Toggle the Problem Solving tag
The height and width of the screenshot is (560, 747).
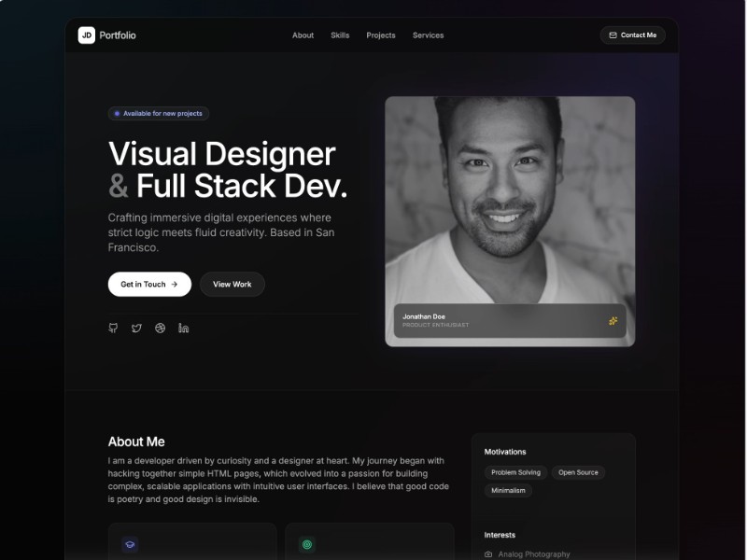click(515, 472)
